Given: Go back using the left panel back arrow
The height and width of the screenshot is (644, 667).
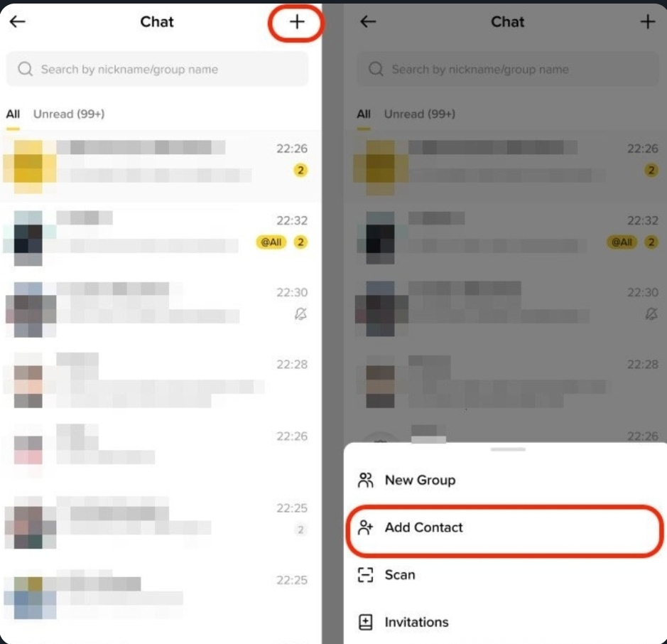Looking at the screenshot, I should pyautogui.click(x=18, y=21).
